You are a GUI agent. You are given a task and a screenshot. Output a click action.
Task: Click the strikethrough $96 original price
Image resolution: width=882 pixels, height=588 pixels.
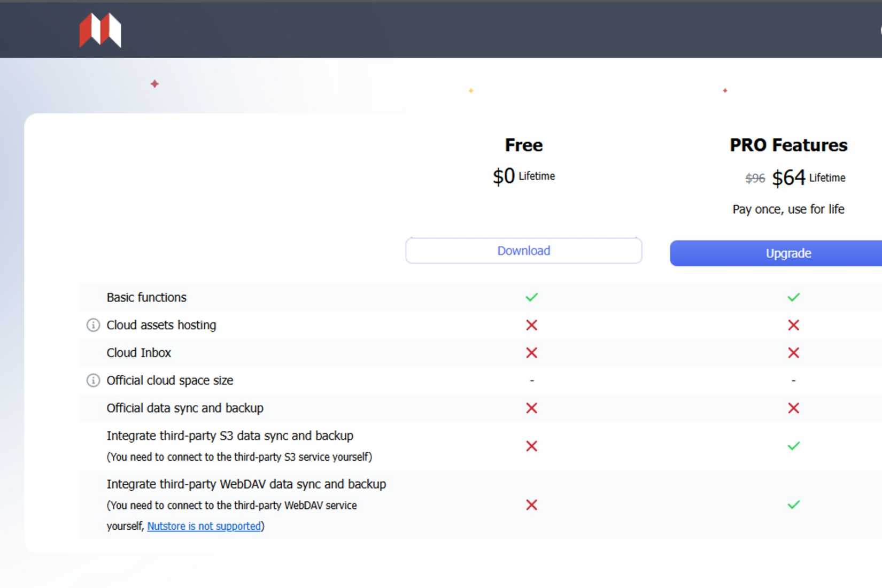pyautogui.click(x=754, y=179)
